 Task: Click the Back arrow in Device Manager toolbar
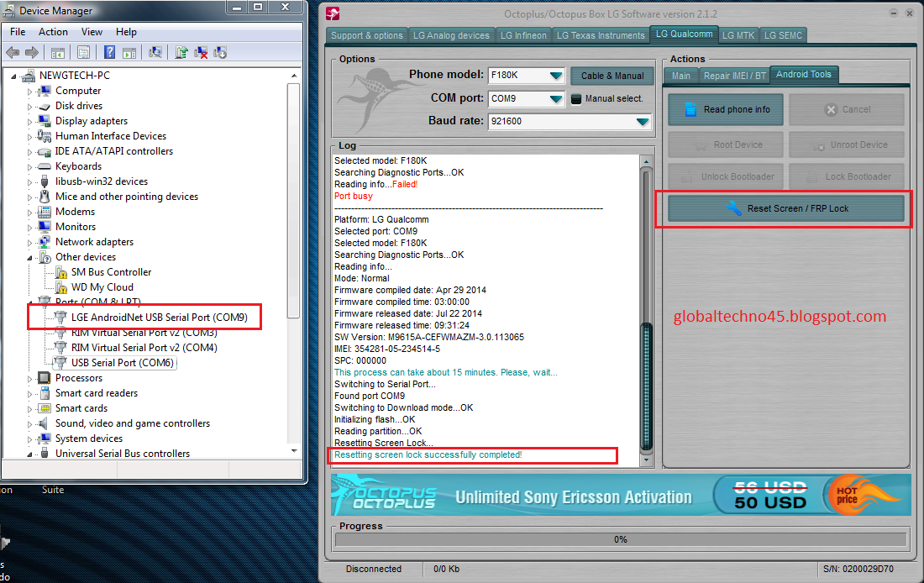coord(13,52)
